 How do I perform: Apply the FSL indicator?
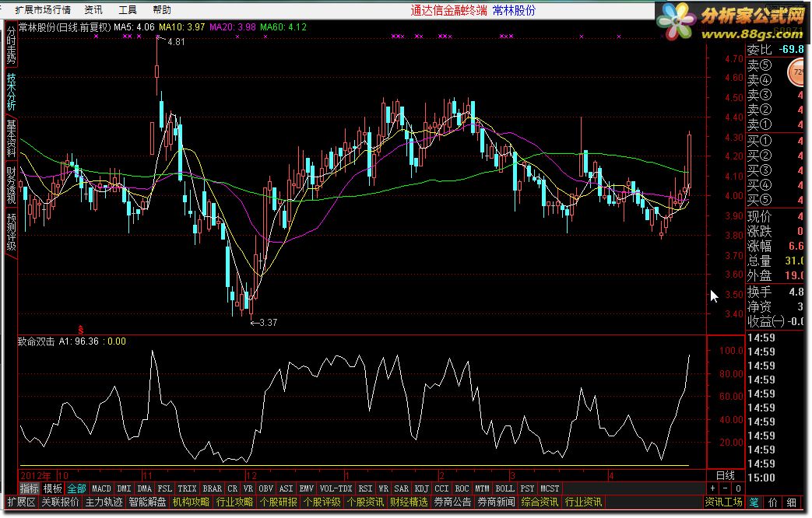165,488
